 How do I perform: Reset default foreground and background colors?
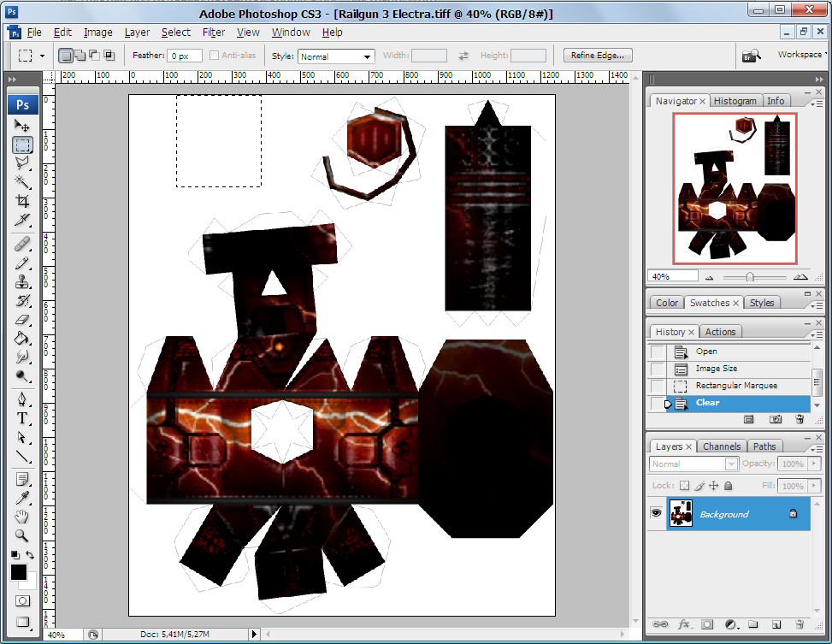point(15,555)
